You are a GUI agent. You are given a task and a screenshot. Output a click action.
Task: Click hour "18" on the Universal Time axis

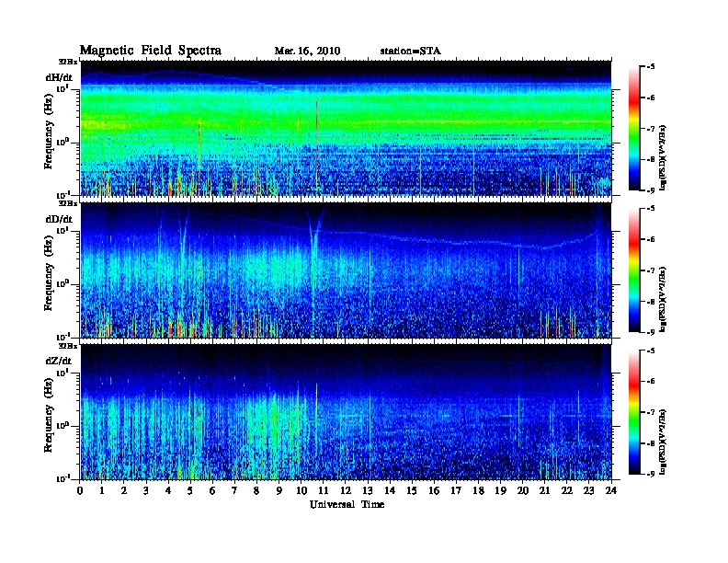pyautogui.click(x=478, y=490)
